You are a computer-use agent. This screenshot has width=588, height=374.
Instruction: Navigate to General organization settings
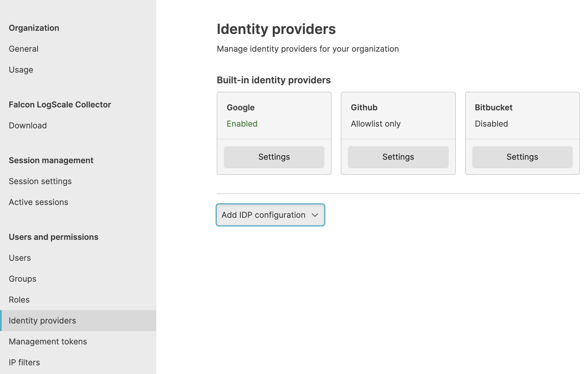coord(24,49)
